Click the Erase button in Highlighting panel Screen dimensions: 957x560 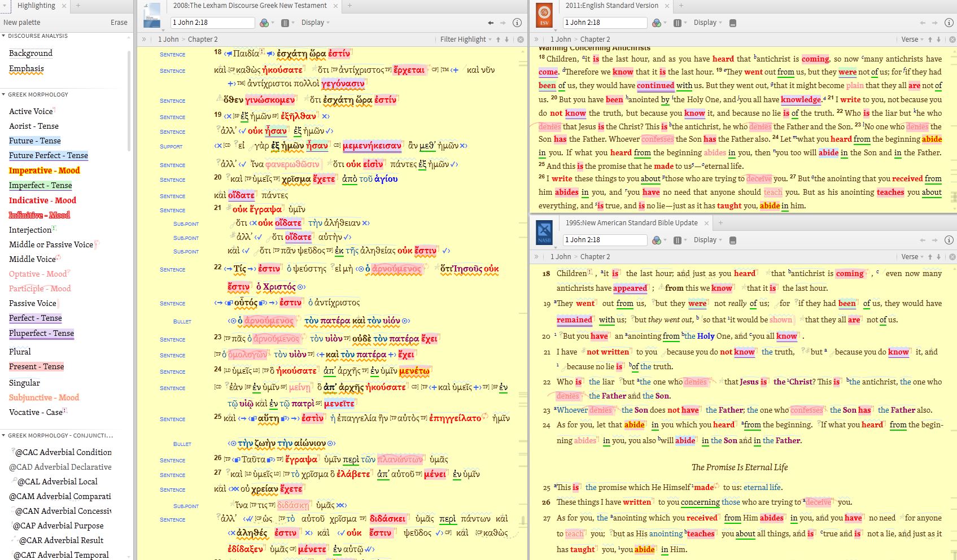pos(119,23)
